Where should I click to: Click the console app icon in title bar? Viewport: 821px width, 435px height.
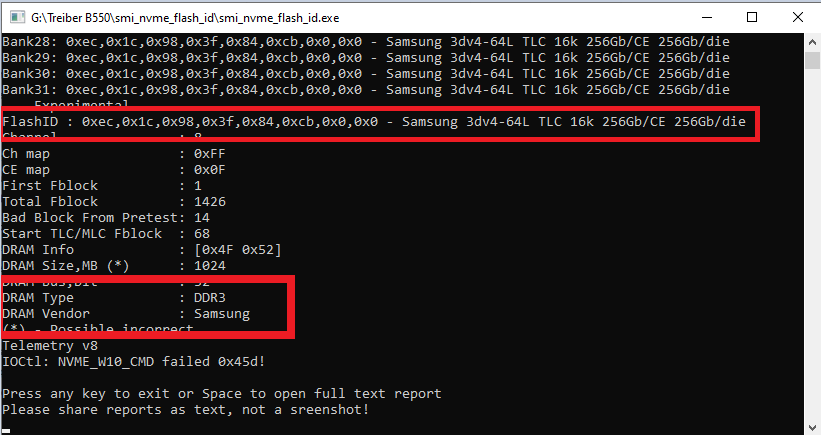pyautogui.click(x=17, y=17)
